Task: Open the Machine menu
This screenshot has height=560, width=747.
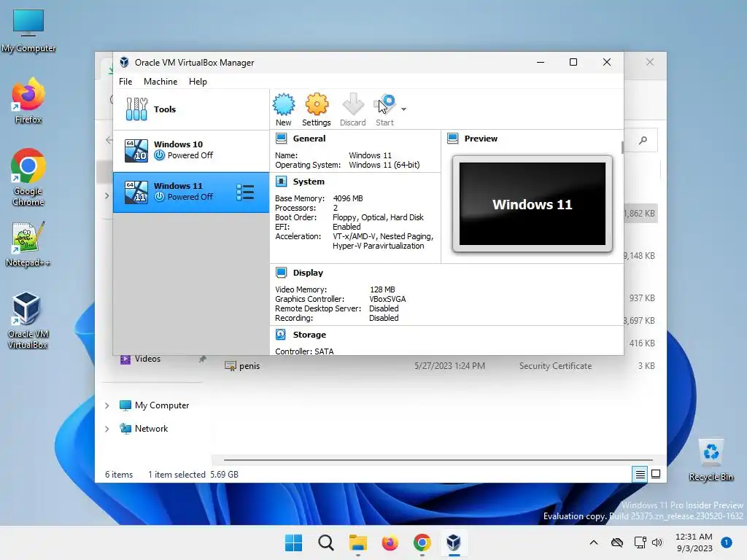Action: click(x=160, y=82)
